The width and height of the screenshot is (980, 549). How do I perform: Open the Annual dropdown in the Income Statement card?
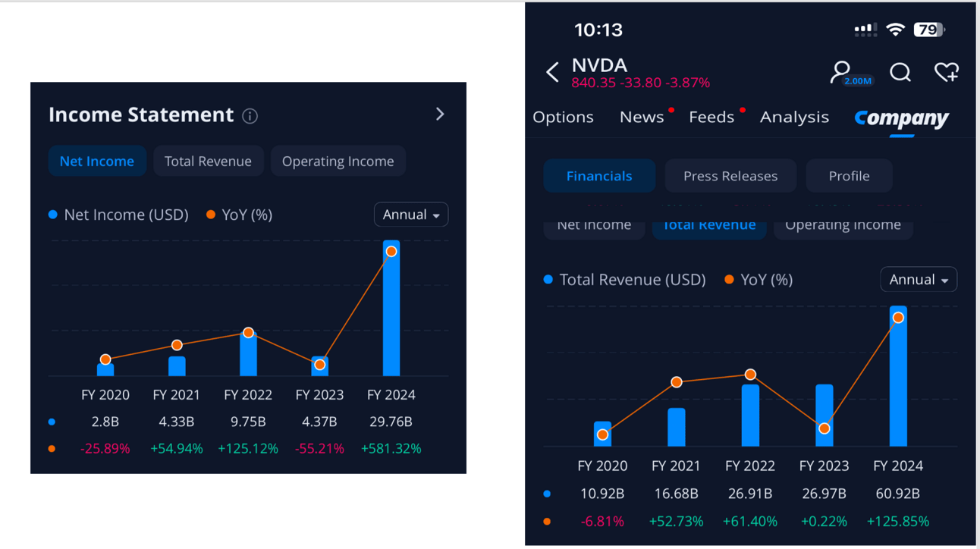pyautogui.click(x=411, y=215)
